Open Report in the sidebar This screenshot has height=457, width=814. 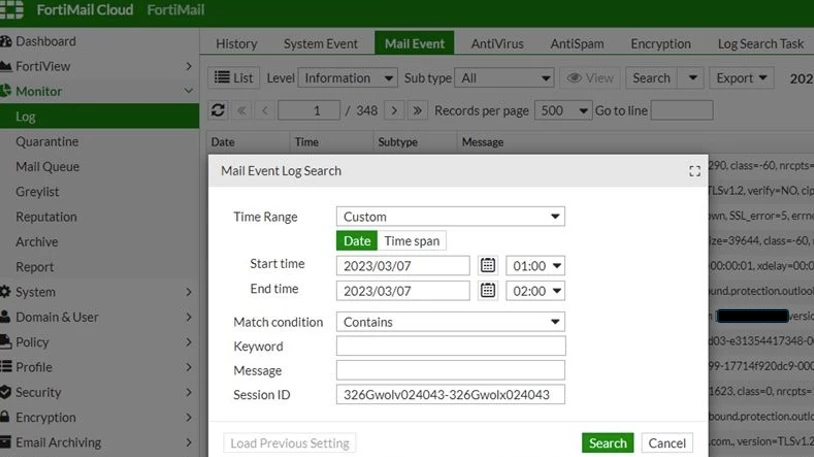point(35,267)
